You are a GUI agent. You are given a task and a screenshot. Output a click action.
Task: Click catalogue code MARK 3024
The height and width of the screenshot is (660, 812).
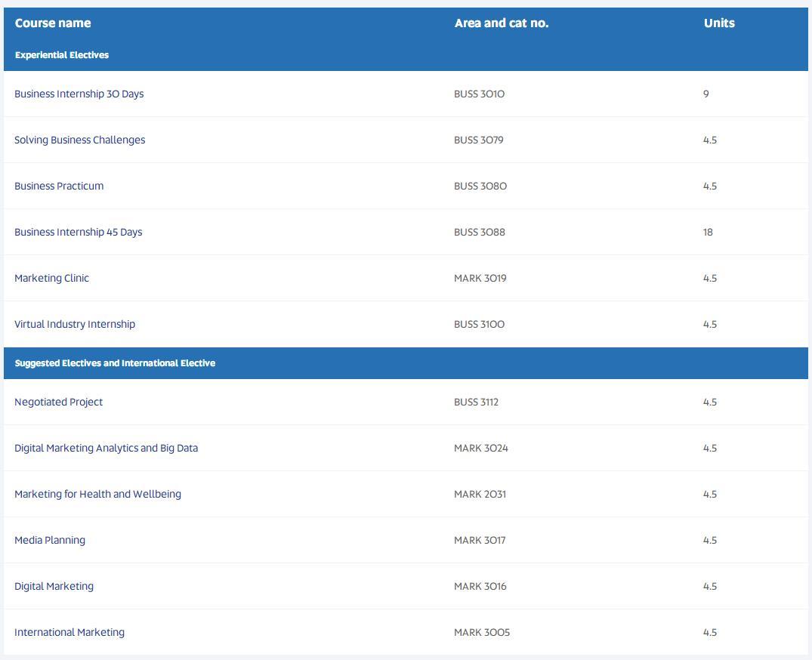coord(480,448)
